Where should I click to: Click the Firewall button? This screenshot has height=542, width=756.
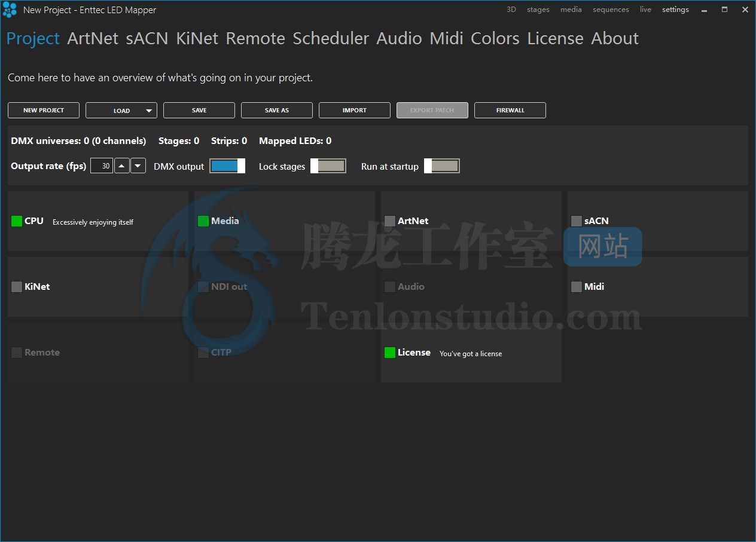coord(510,111)
